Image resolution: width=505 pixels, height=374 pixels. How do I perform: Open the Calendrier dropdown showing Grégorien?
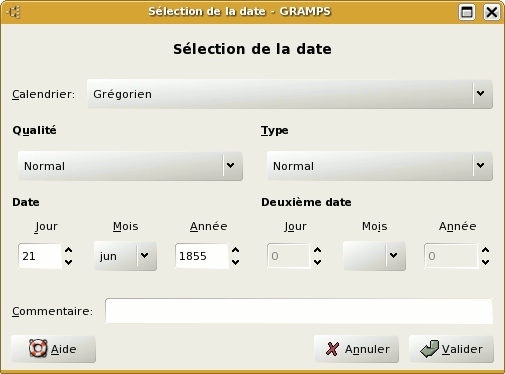[x=290, y=94]
